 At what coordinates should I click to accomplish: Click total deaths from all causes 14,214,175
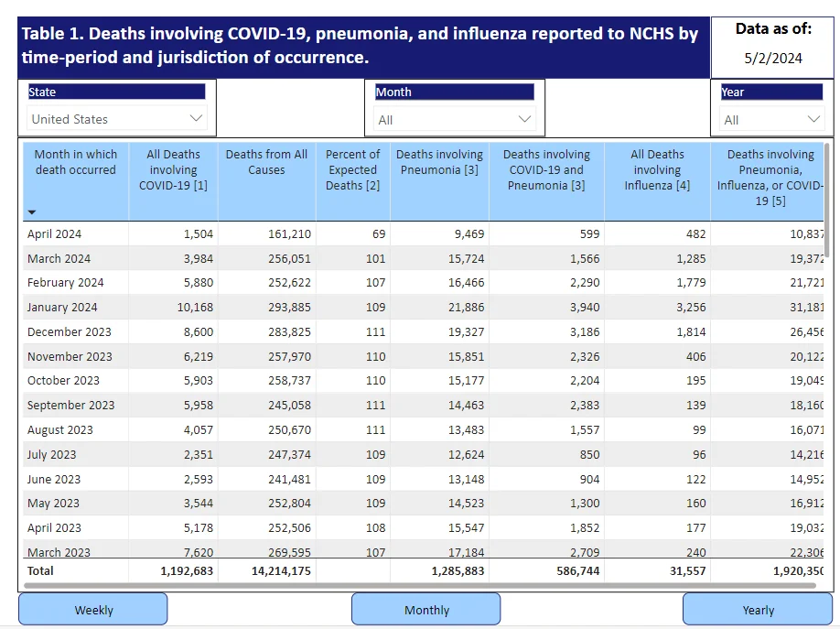(281, 571)
